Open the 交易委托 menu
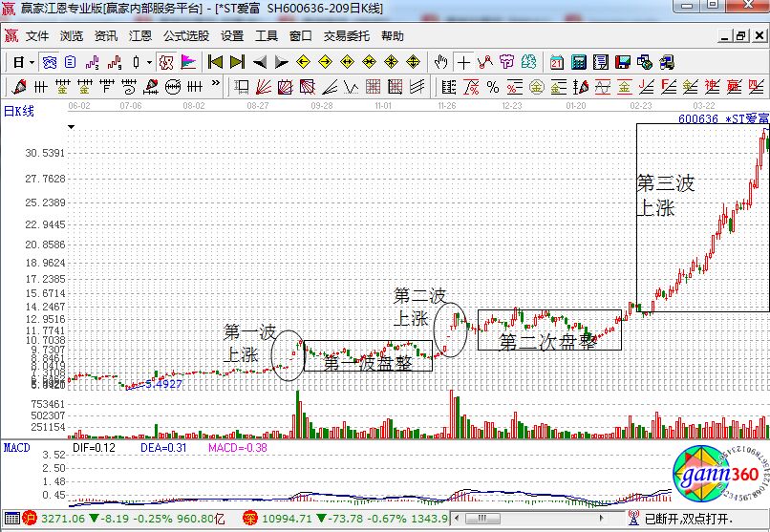Screen dimensions: 770x532 (x=346, y=36)
